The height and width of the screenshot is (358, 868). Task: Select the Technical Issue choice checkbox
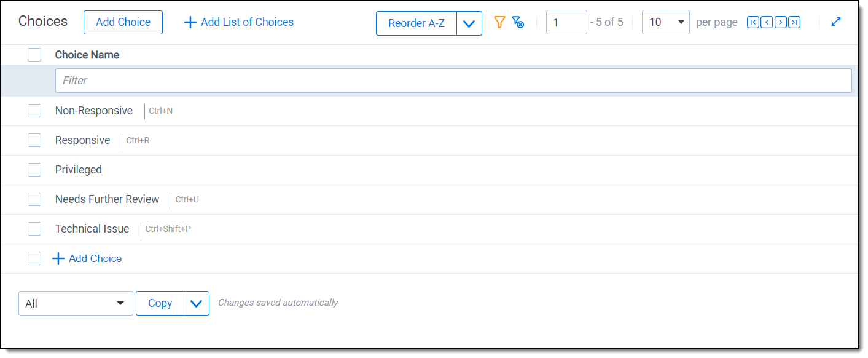34,229
